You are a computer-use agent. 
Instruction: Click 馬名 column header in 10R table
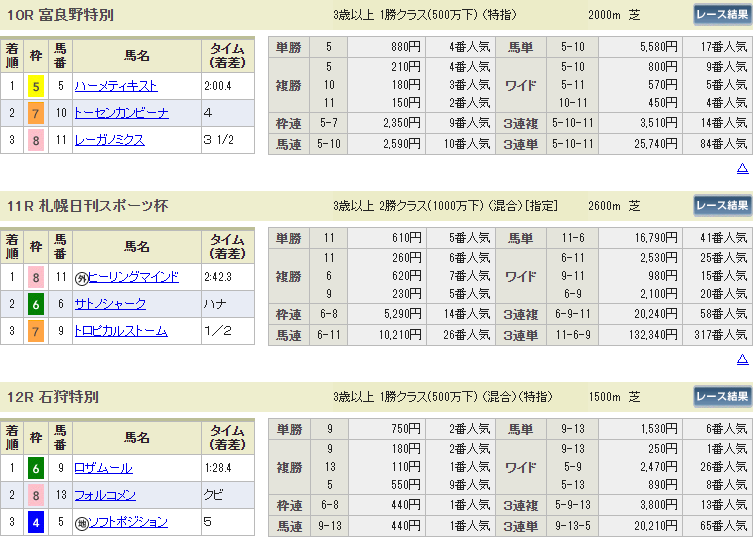(x=137, y=56)
